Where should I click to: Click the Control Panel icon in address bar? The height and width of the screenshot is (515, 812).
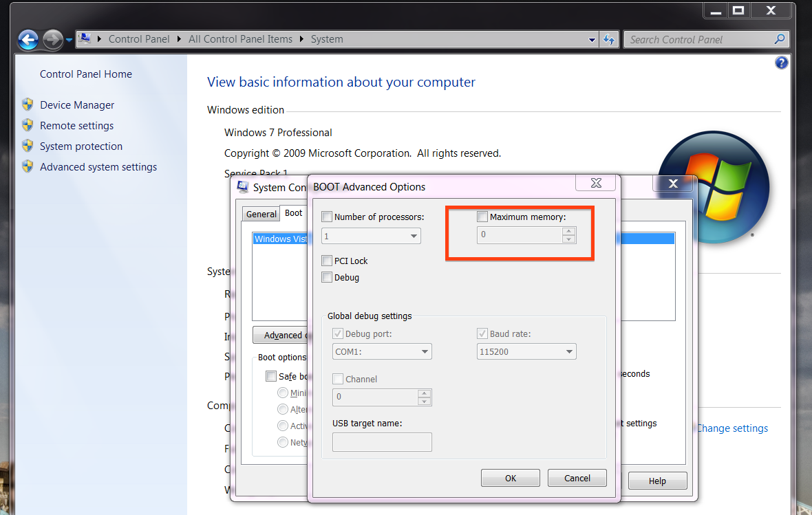pyautogui.click(x=85, y=39)
